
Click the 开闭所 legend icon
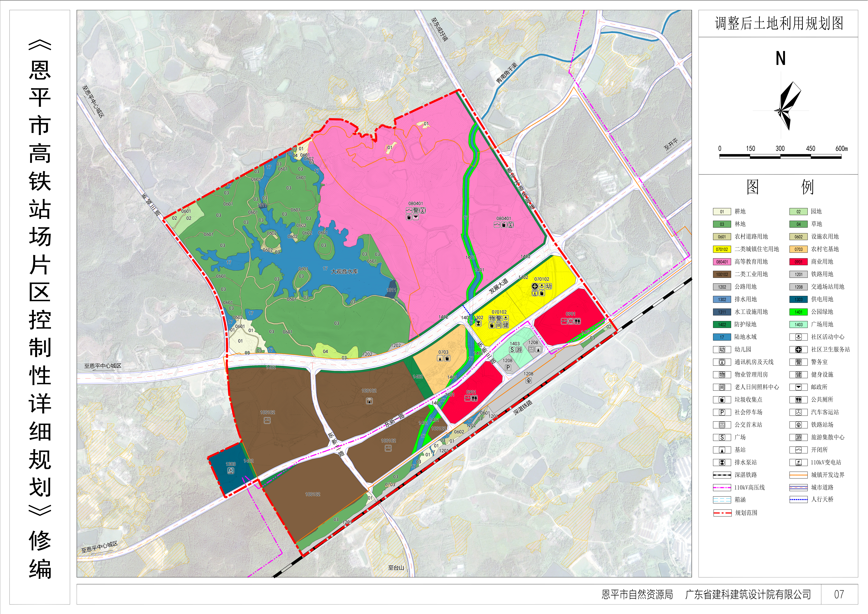[798, 450]
